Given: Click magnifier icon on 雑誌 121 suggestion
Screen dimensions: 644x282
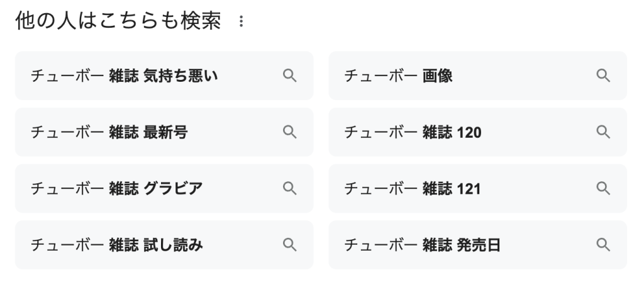Looking at the screenshot, I should [x=603, y=188].
